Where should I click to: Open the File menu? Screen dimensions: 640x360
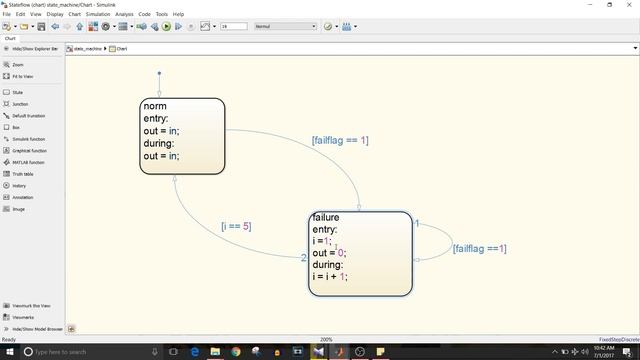point(7,14)
